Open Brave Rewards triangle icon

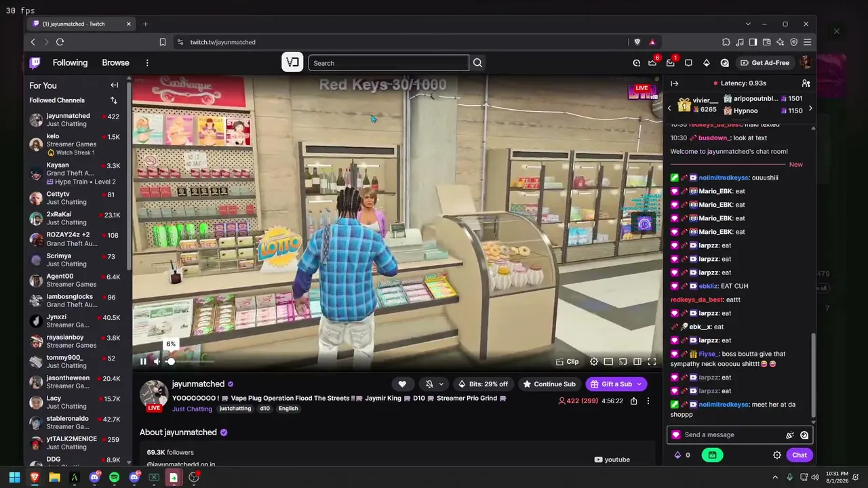(652, 42)
